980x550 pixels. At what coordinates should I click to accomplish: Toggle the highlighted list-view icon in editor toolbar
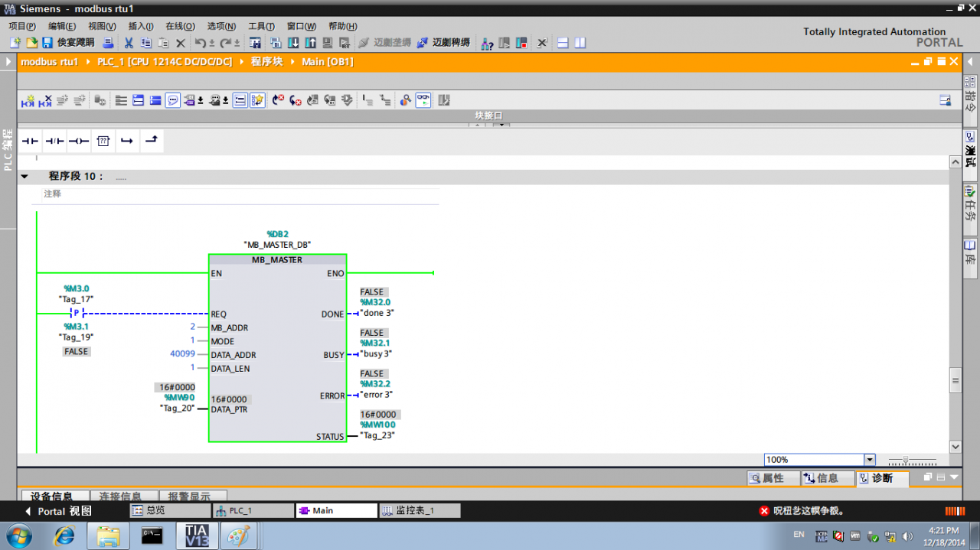coord(240,100)
